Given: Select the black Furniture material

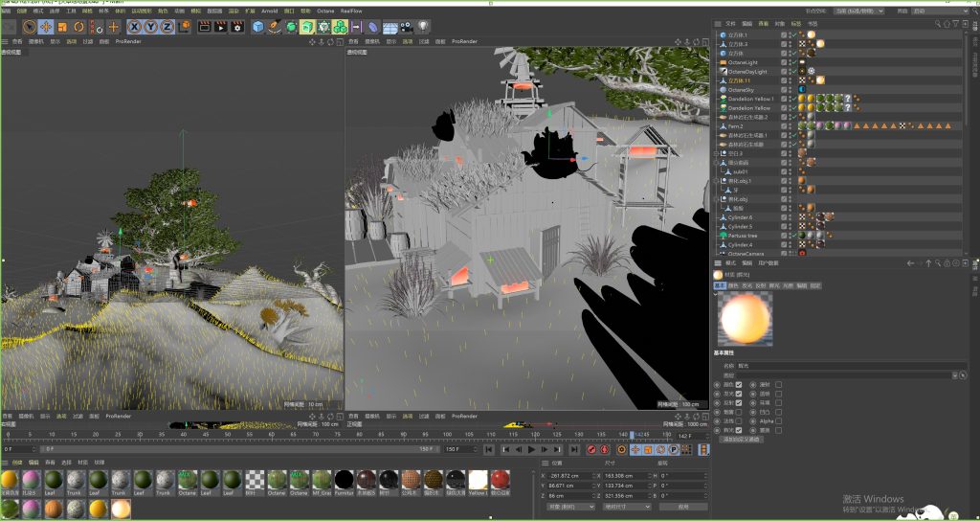Looking at the screenshot, I should 344,484.
